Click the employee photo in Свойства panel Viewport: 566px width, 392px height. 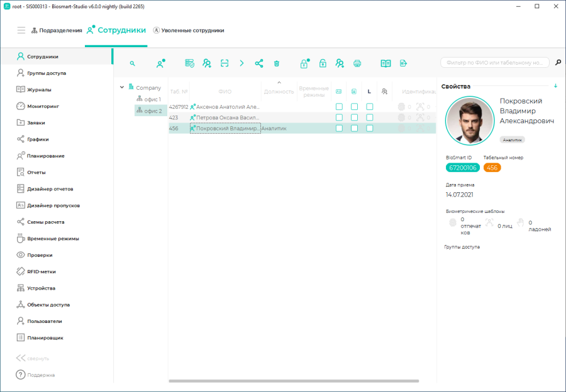click(x=470, y=121)
